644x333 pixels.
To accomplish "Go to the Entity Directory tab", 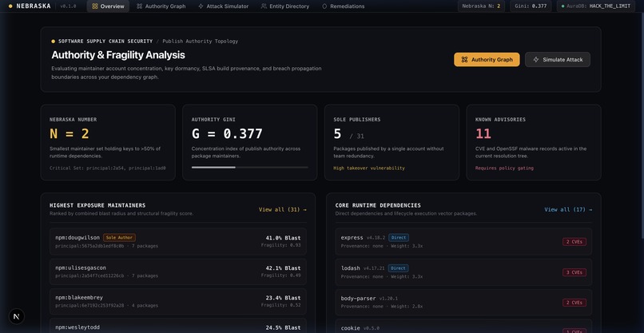I will coord(285,6).
